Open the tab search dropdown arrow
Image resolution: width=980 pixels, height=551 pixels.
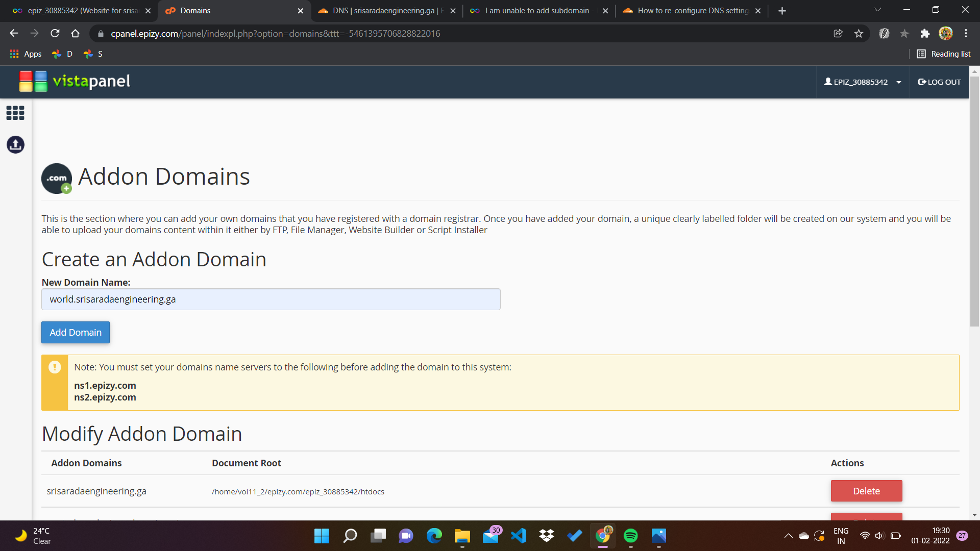[x=877, y=10]
